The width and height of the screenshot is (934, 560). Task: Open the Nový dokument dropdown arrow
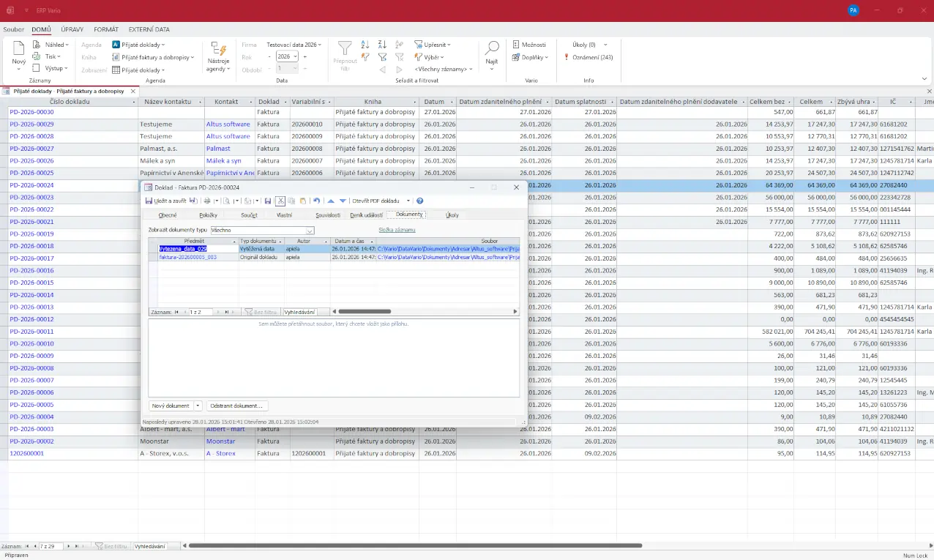(198, 406)
